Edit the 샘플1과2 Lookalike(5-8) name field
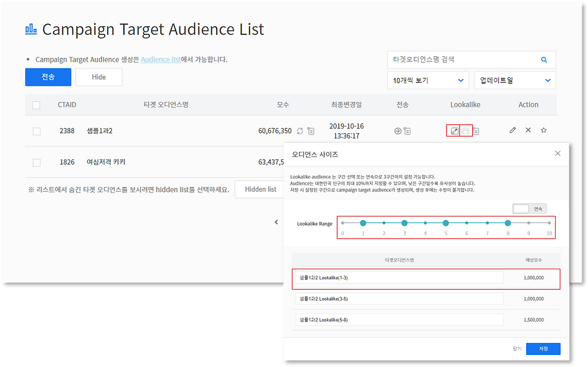 pyautogui.click(x=400, y=320)
